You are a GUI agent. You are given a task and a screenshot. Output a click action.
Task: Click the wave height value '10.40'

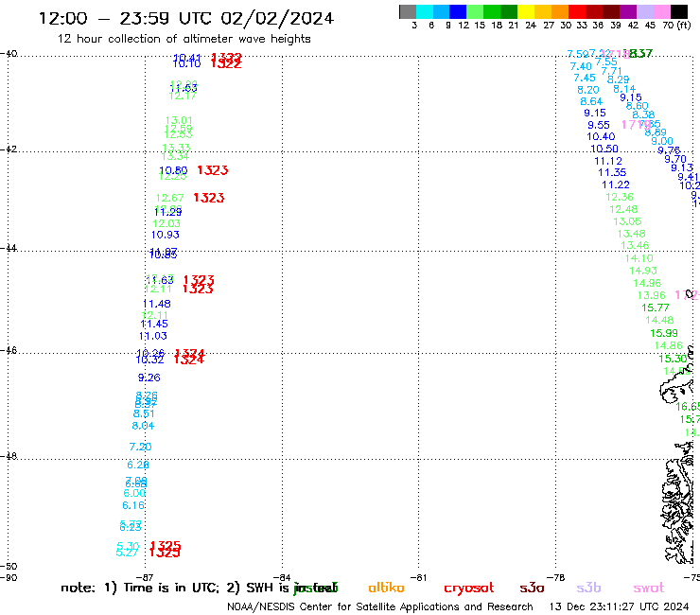tap(601, 137)
